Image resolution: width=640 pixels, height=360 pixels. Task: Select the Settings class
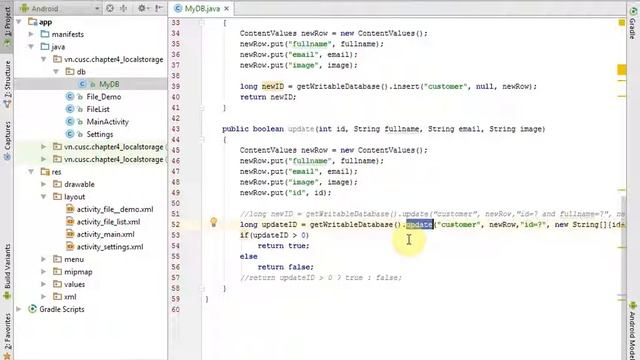point(100,134)
